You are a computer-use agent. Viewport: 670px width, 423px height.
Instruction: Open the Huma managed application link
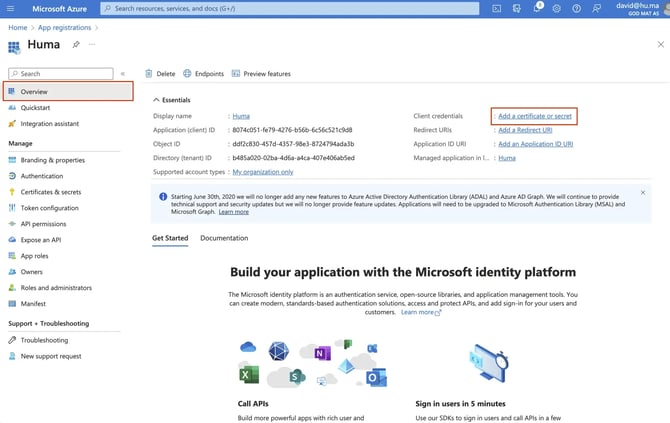click(507, 158)
